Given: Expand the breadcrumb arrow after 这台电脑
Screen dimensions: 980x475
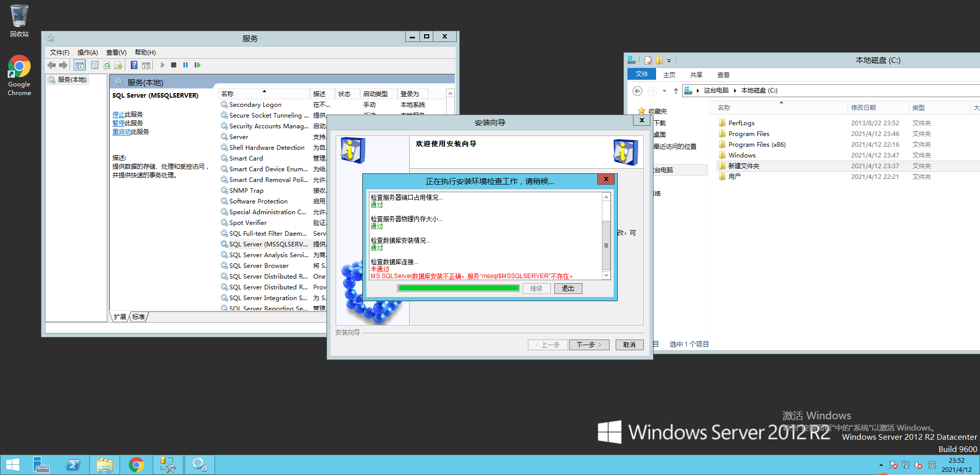Looking at the screenshot, I should point(735,91).
